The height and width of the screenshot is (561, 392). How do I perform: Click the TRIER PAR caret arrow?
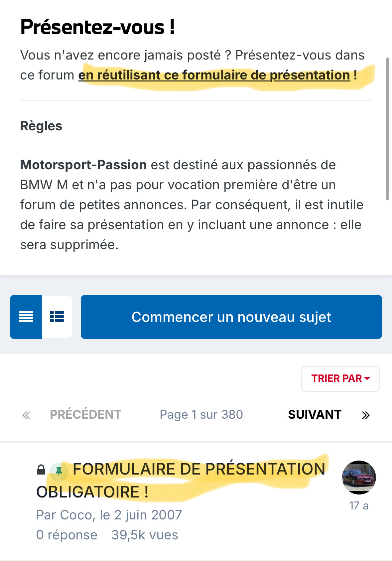[x=367, y=378]
